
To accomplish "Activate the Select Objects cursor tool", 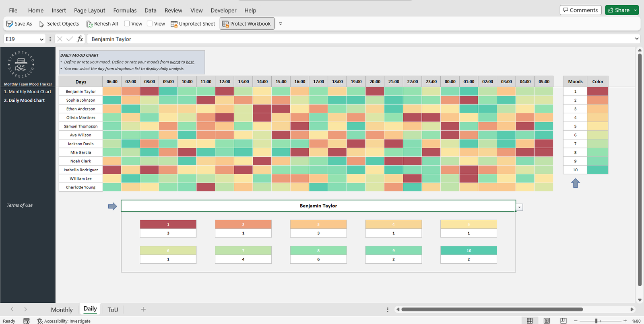I will pos(41,24).
